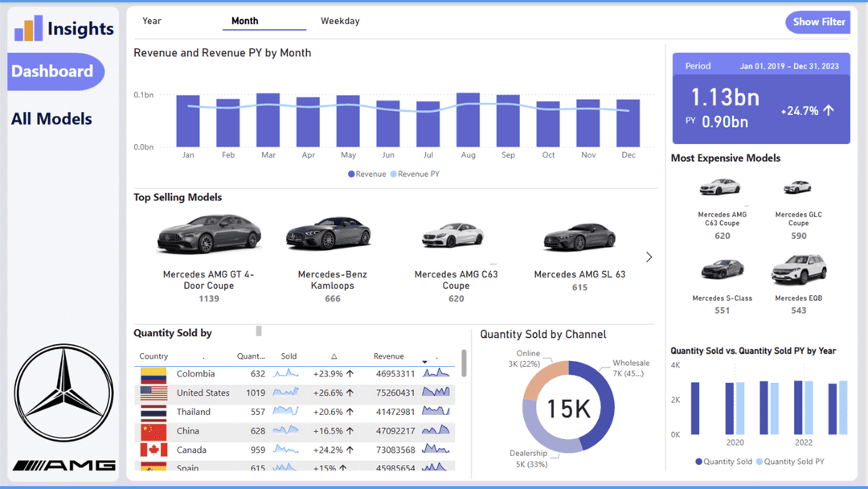The image size is (868, 489).
Task: Click the Colombia flag icon
Action: (x=154, y=374)
